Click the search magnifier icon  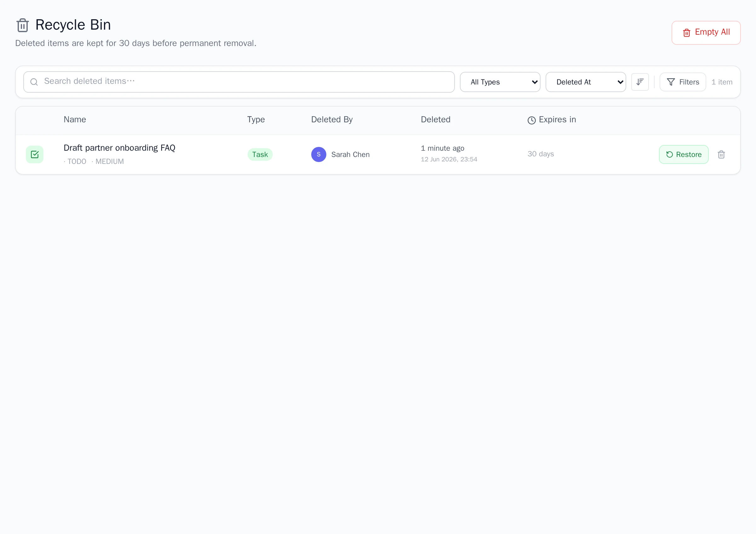(34, 82)
